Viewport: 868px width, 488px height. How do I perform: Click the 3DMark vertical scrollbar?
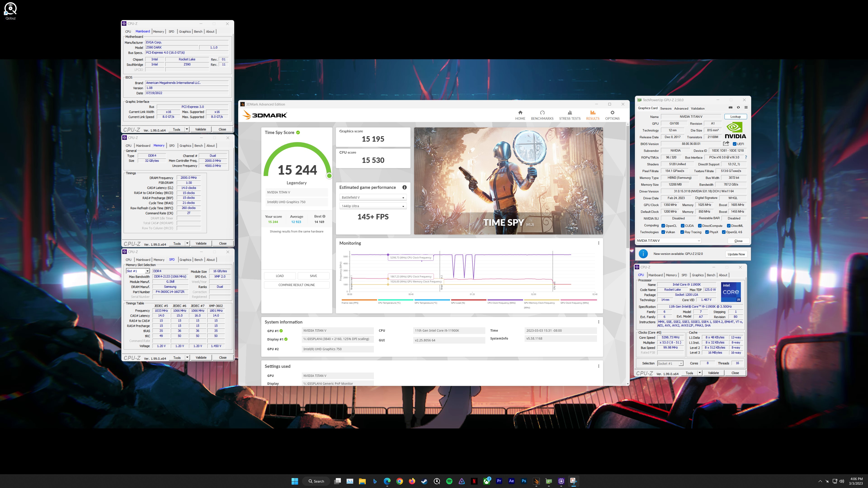627,187
